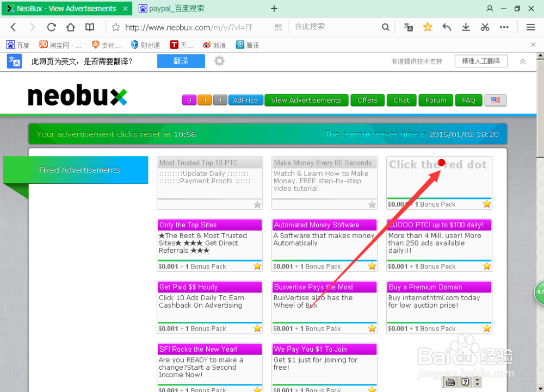Open the bookmarks star icon
This screenshot has height=392, width=544.
(x=428, y=26)
